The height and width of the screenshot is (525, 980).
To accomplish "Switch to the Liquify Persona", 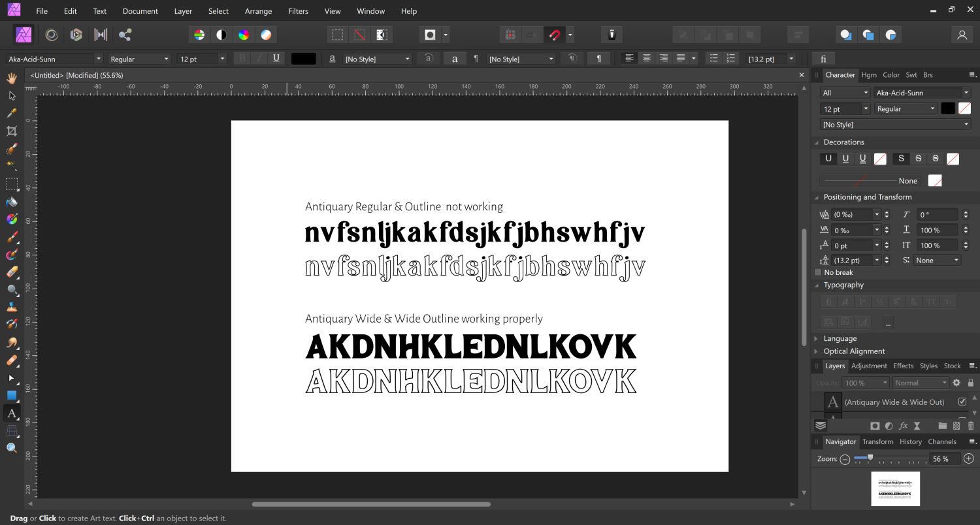I will (x=51, y=35).
